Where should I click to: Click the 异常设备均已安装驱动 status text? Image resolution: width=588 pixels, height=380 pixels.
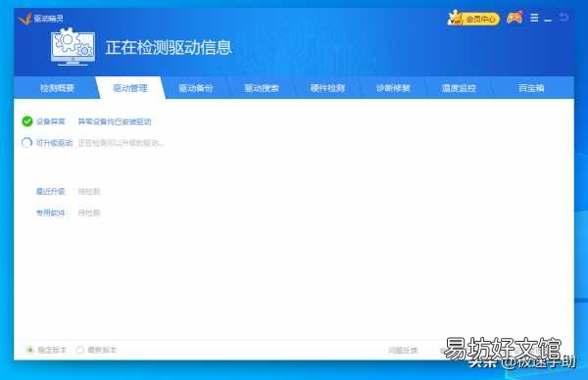pos(115,121)
